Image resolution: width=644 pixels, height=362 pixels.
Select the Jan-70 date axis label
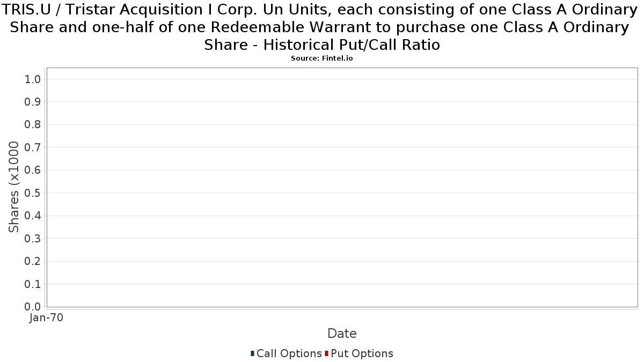[46, 317]
